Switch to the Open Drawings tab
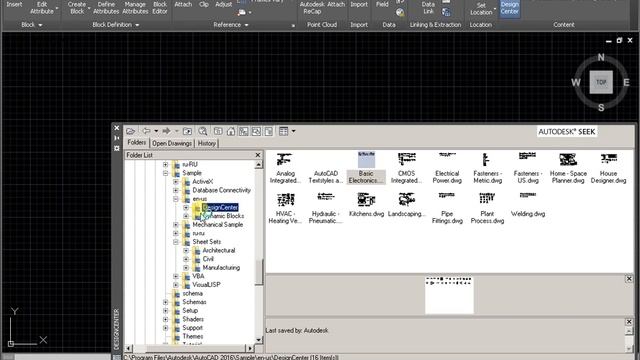 (172, 143)
